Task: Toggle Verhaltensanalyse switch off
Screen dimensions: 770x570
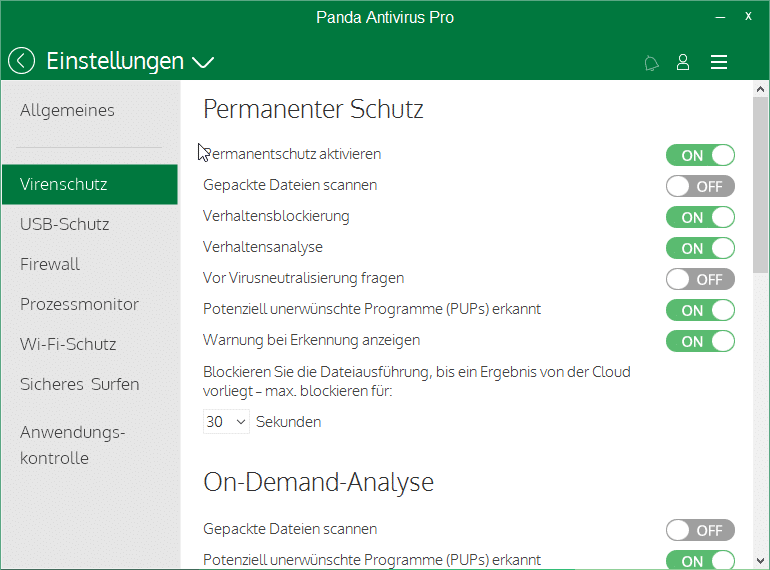Action: pyautogui.click(x=700, y=248)
